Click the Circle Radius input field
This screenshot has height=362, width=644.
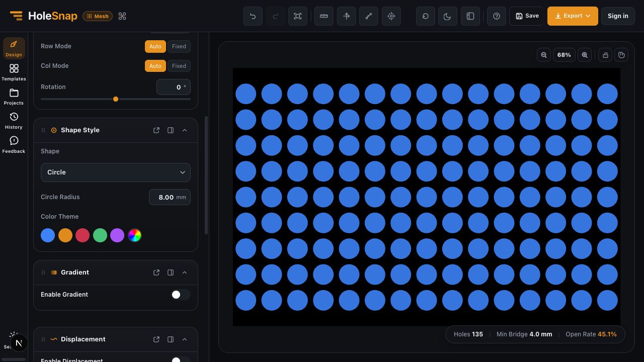coord(170,197)
